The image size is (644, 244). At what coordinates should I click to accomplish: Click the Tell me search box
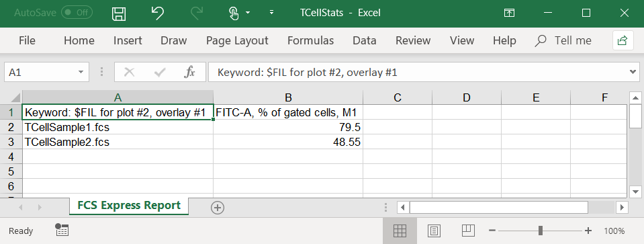pos(563,40)
